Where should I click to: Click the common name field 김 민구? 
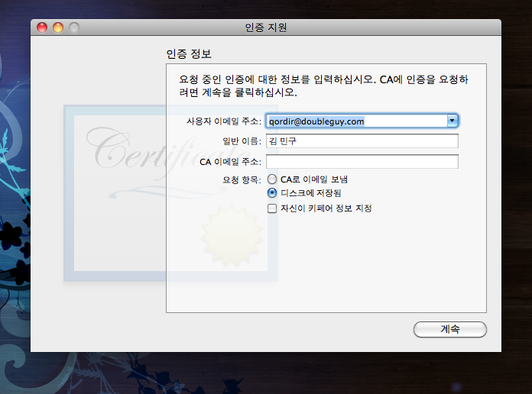[362, 141]
